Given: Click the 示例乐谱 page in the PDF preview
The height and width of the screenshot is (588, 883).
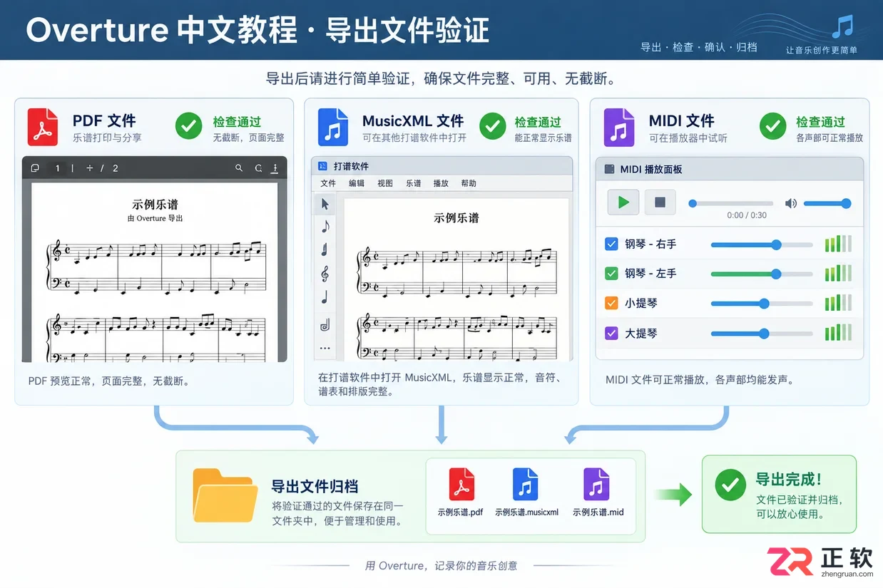Looking at the screenshot, I should pyautogui.click(x=155, y=271).
